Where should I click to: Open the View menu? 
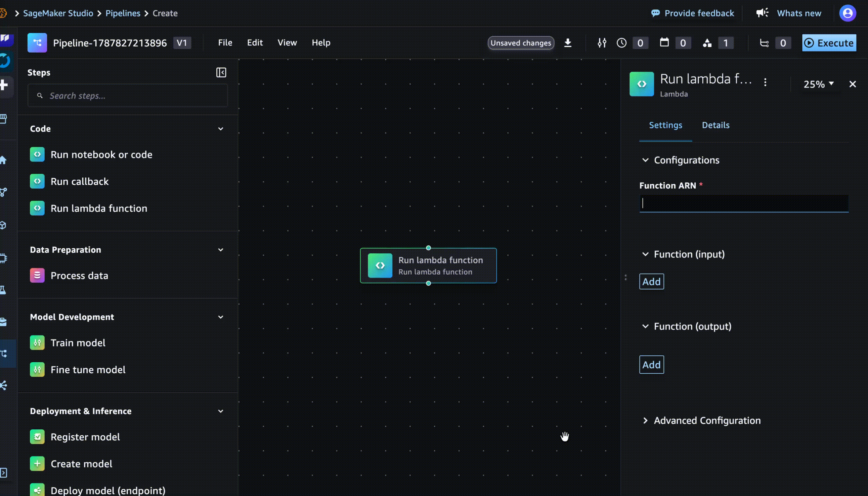[x=287, y=43]
